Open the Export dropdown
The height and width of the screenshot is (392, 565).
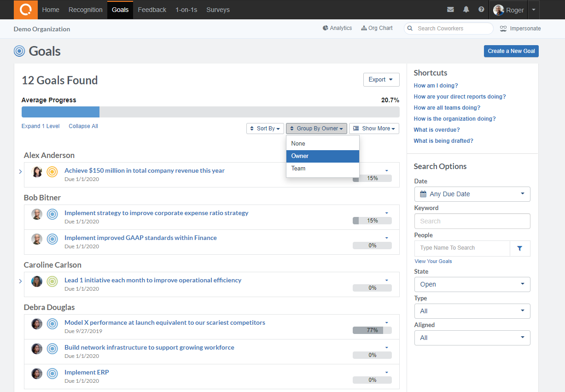pyautogui.click(x=381, y=80)
